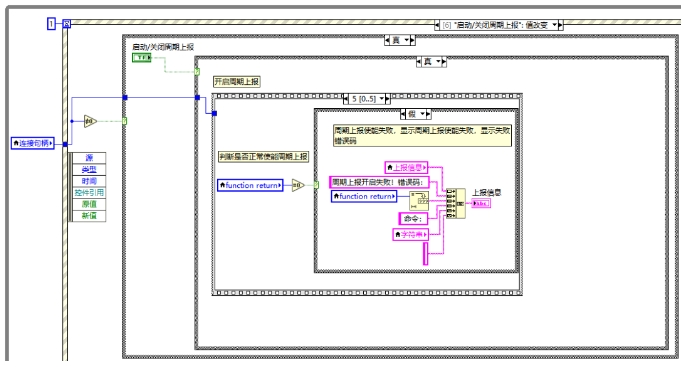This screenshot has width=684, height=367.
Task: Click the 连接句柄 local variable node
Action: coord(33,143)
